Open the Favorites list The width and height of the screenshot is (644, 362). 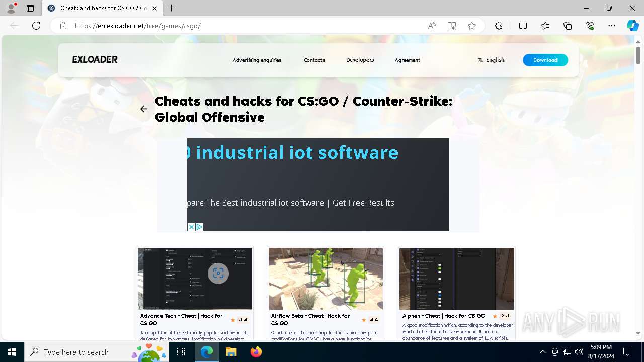[x=545, y=26]
